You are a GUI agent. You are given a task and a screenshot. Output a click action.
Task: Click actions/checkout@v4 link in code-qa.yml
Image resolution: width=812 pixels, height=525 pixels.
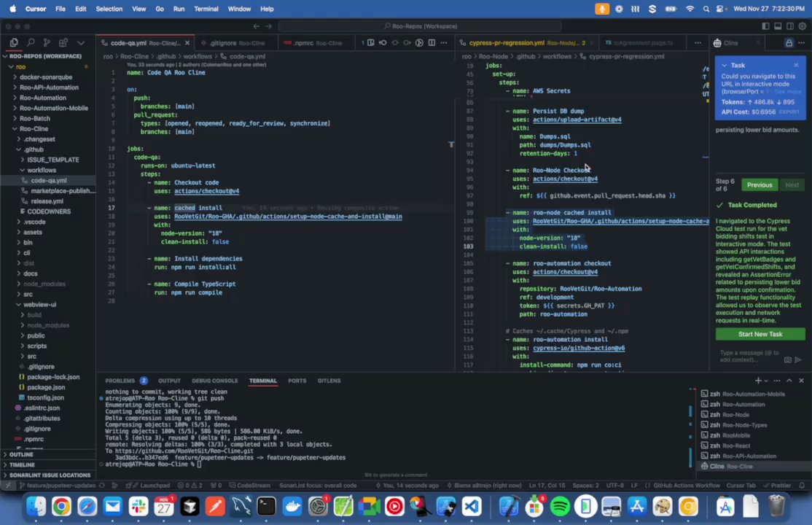pyautogui.click(x=206, y=191)
